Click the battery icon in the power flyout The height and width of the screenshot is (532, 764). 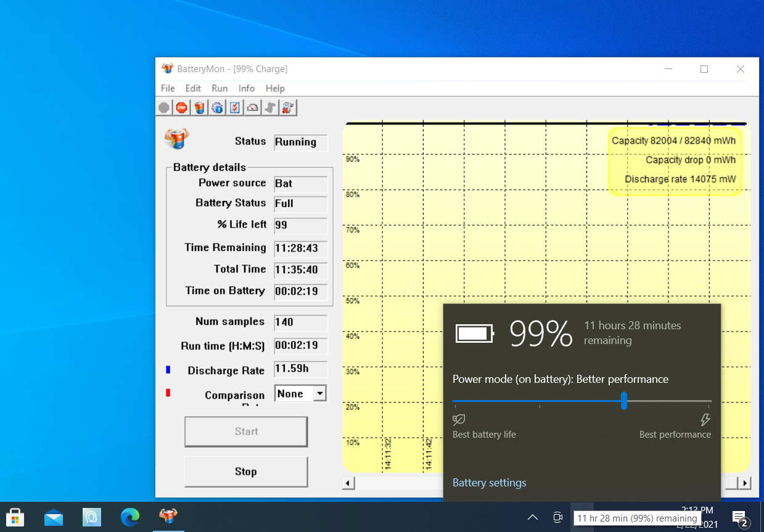(x=475, y=334)
